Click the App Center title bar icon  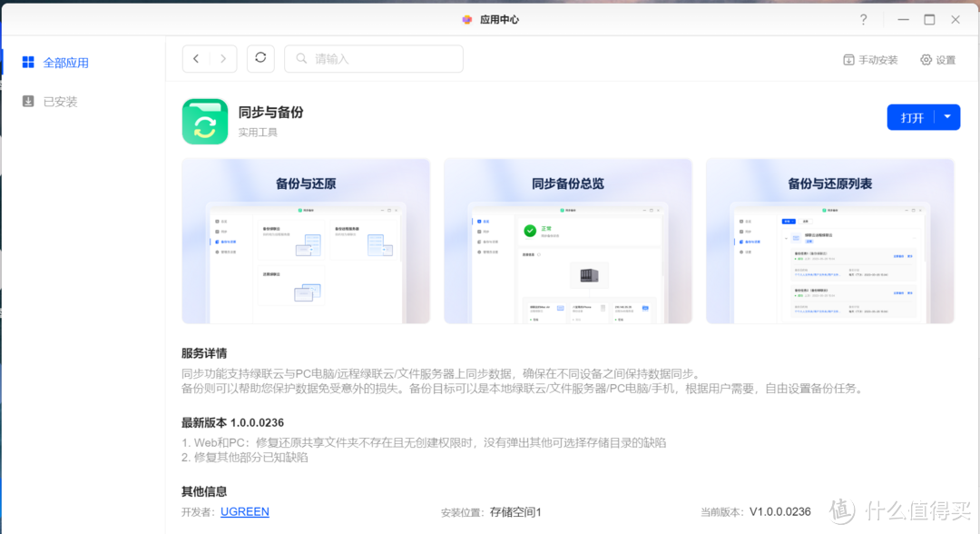click(x=467, y=18)
